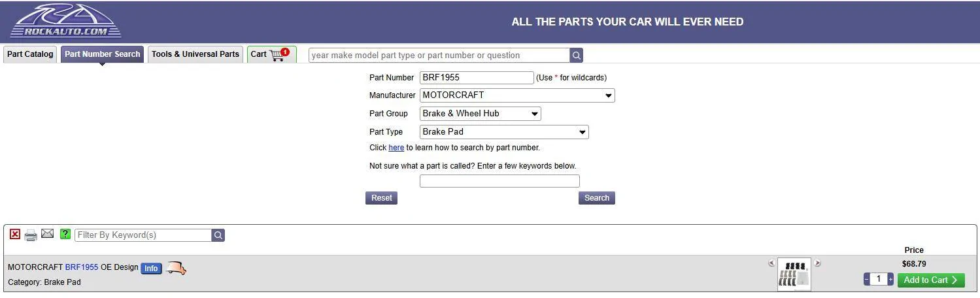The image size is (980, 298).
Task: Select the Part Number Search tab
Action: point(103,54)
